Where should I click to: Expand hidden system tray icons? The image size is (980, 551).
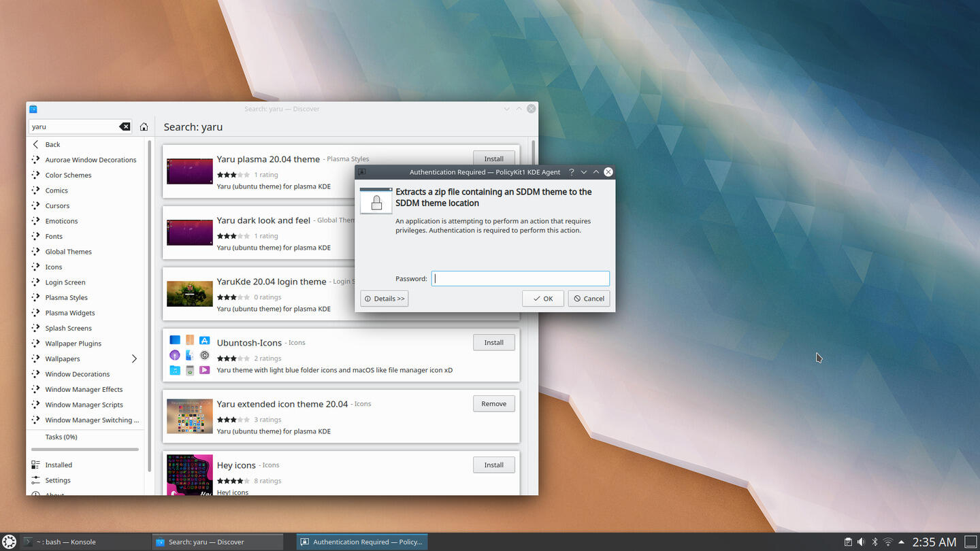pyautogui.click(x=902, y=542)
